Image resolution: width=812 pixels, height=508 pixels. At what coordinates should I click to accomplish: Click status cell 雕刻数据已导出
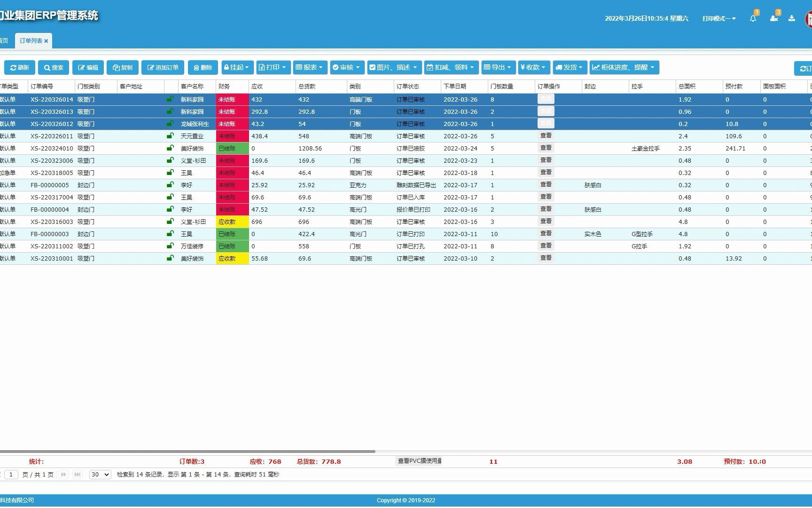pos(416,185)
